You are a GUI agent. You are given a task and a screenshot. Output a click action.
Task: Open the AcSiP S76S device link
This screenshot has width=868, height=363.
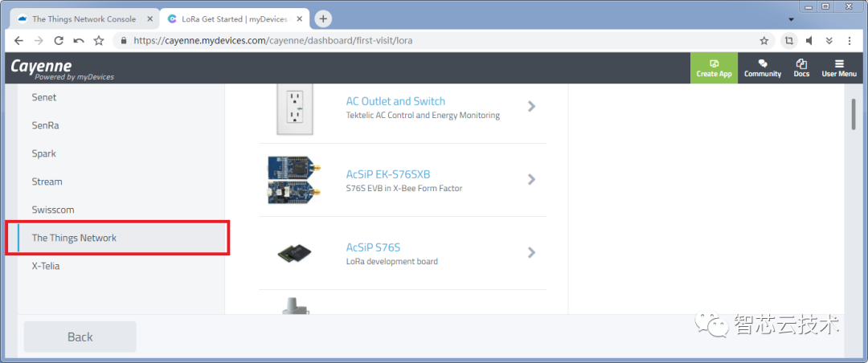[x=373, y=247]
